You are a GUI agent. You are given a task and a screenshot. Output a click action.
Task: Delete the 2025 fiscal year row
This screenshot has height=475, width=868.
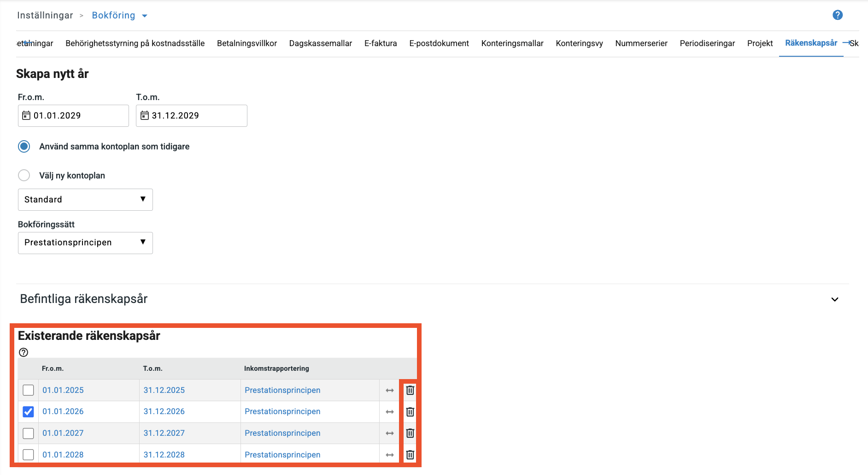410,390
